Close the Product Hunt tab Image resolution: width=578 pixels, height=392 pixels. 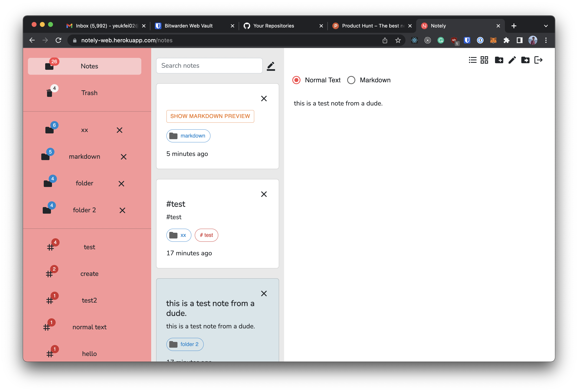(x=410, y=26)
